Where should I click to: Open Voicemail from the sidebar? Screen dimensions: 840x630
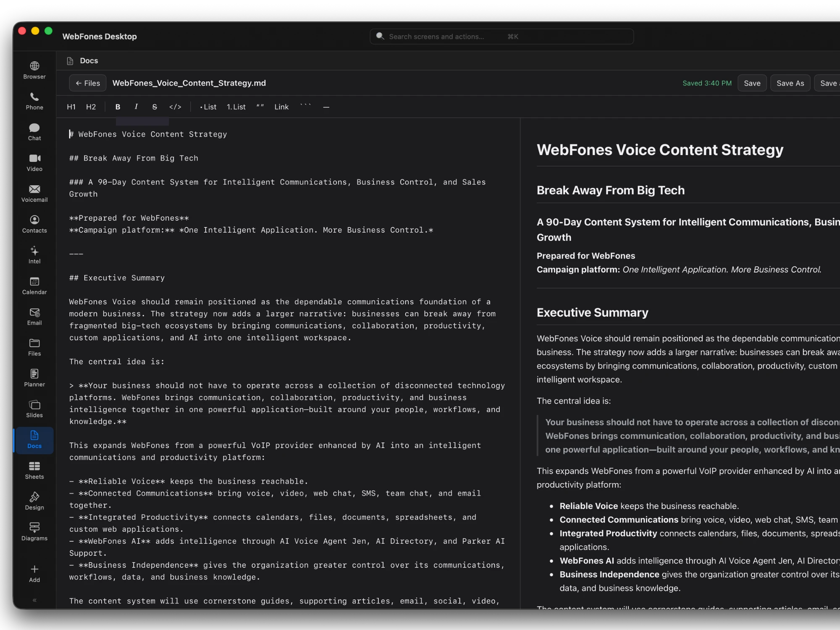[x=34, y=194]
